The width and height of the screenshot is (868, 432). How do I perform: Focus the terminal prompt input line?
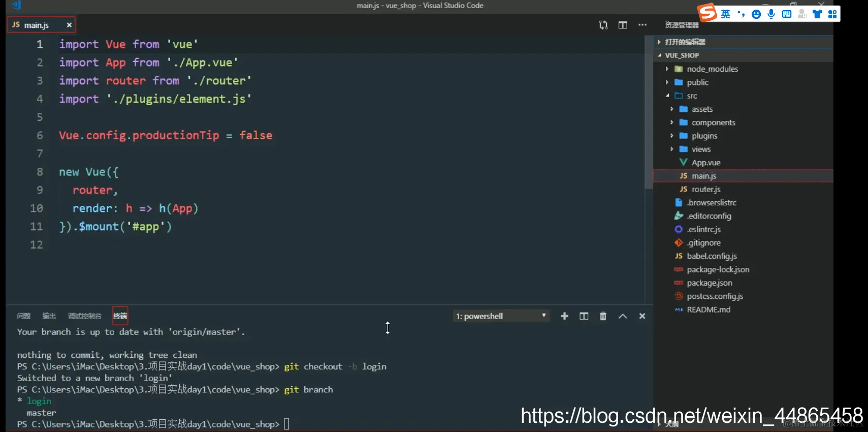point(286,424)
